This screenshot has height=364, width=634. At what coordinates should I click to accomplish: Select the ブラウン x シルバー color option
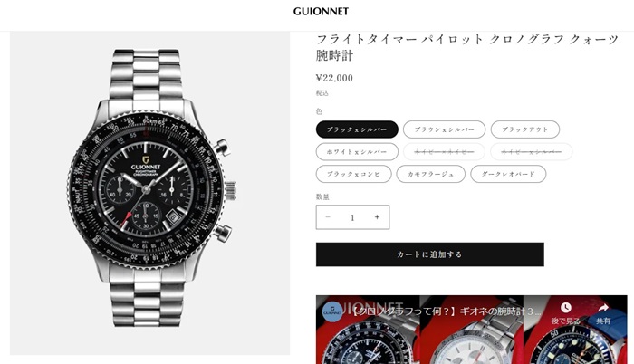444,129
